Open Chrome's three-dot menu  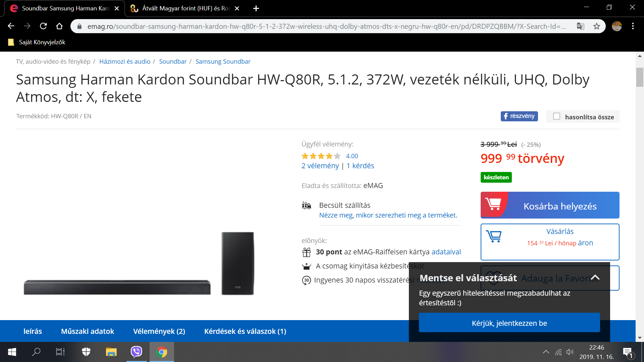pos(633,26)
